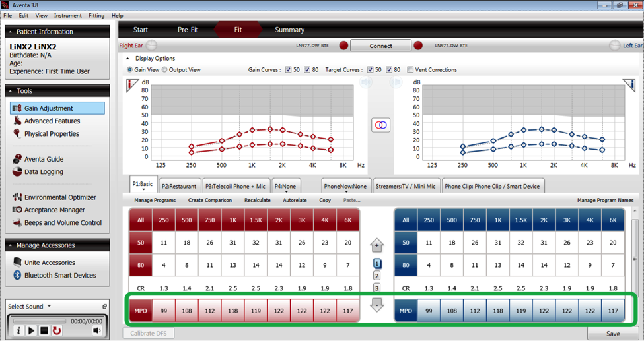Image resolution: width=644 pixels, height=341 pixels.
Task: Enable Vent Corrections checkbox
Action: [410, 70]
